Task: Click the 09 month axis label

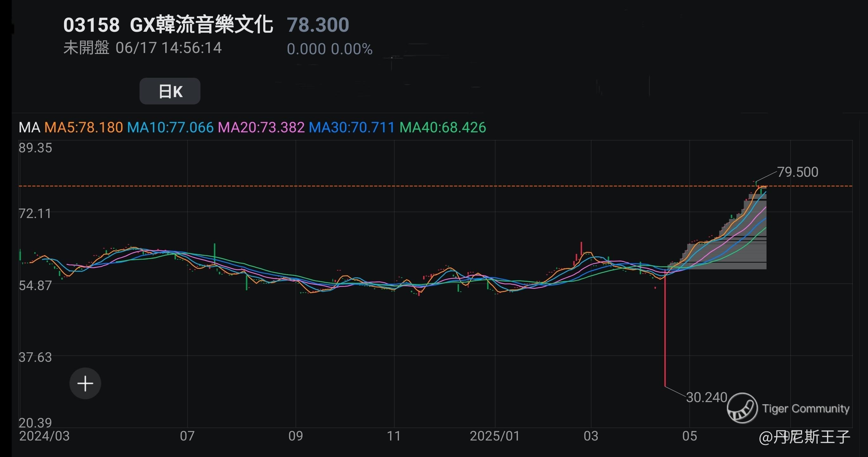Action: pos(296,436)
